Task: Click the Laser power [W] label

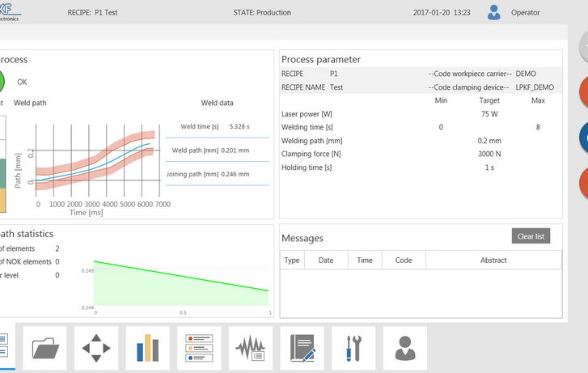Action: (307, 114)
